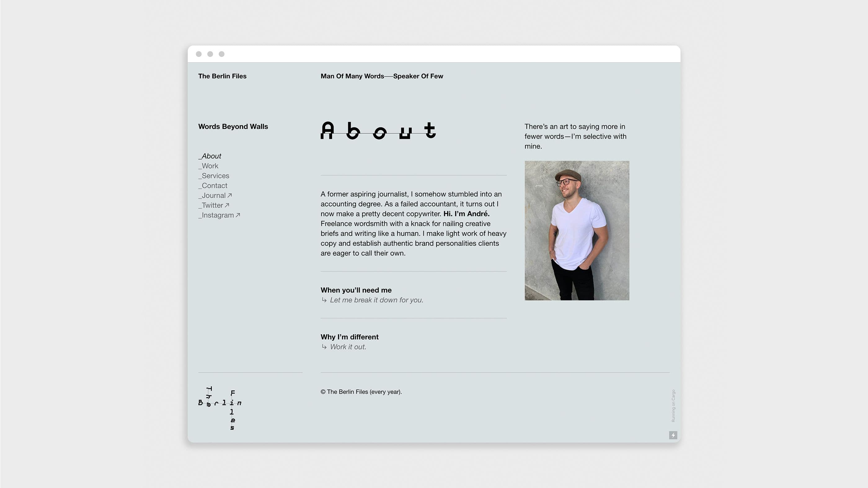Expand the 'When you'll need me' section

[x=356, y=290]
